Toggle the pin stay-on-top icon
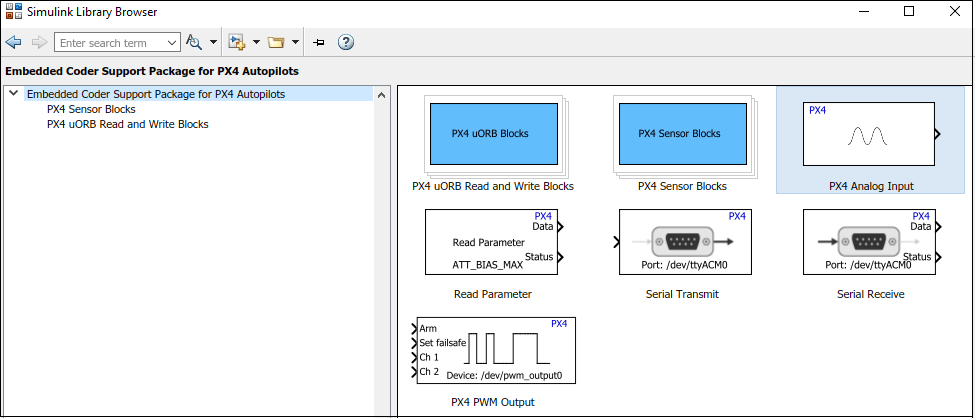This screenshot has width=975, height=418. [x=318, y=42]
